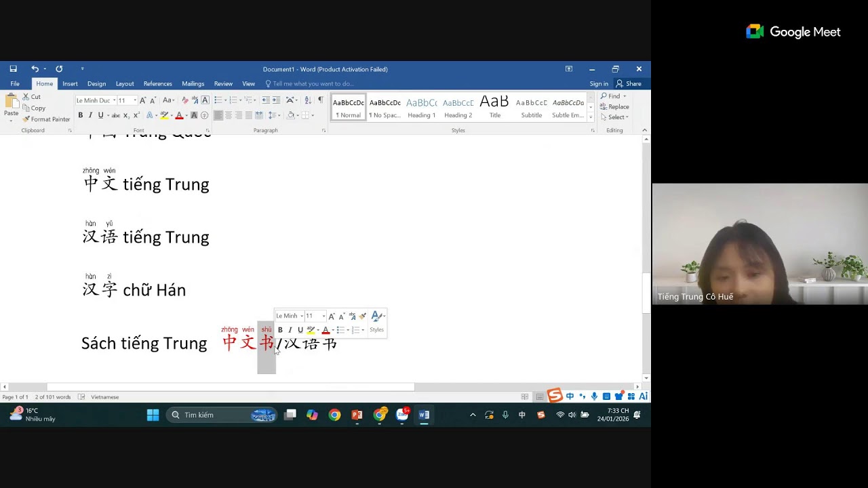The width and height of the screenshot is (868, 488).
Task: Open Windows taskbar search box
Action: [x=222, y=415]
